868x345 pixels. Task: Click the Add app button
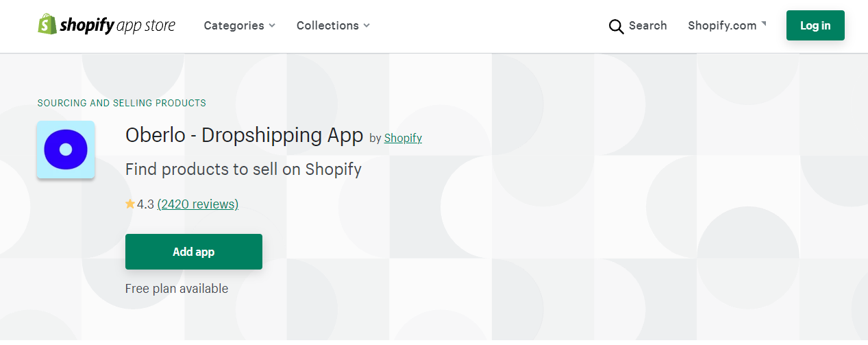point(194,252)
